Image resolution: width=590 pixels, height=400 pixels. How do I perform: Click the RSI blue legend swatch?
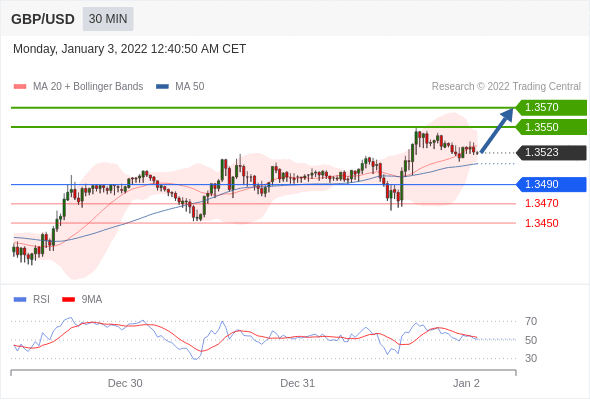[20, 300]
